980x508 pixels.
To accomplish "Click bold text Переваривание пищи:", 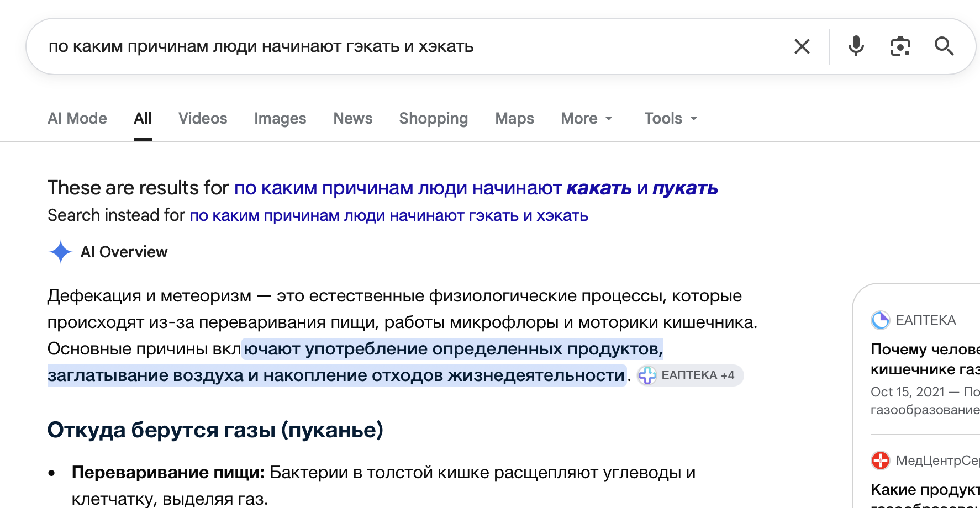I will click(x=168, y=473).
